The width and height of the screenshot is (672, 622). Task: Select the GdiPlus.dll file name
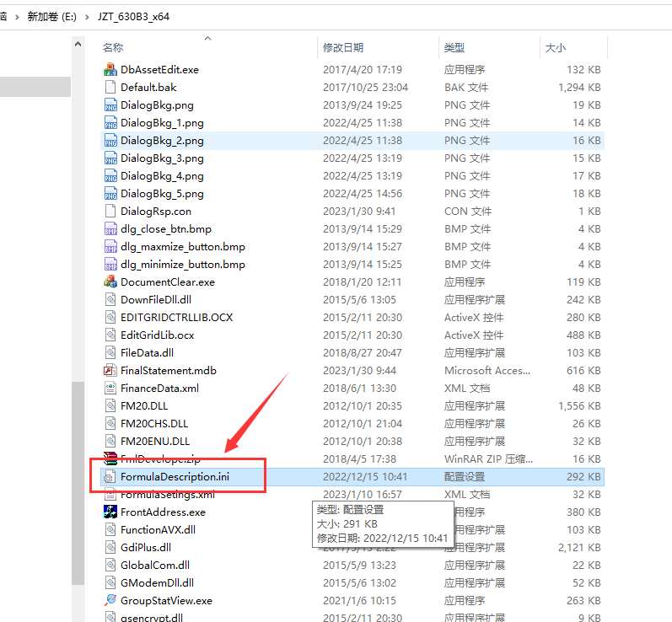(146, 548)
